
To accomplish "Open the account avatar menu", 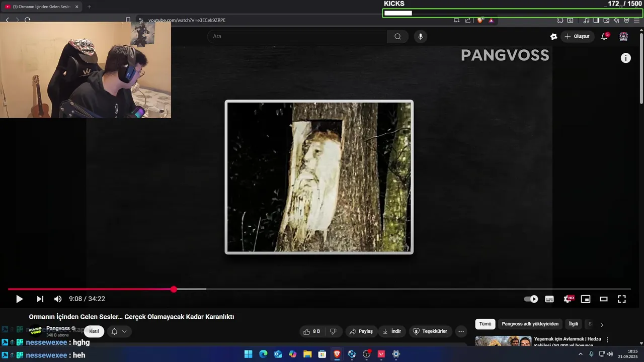I will (x=624, y=36).
